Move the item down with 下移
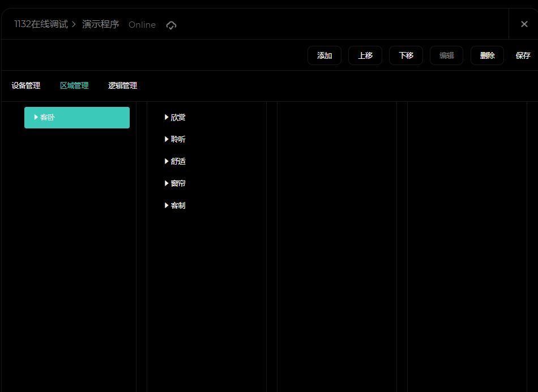The image size is (538, 392). (406, 55)
